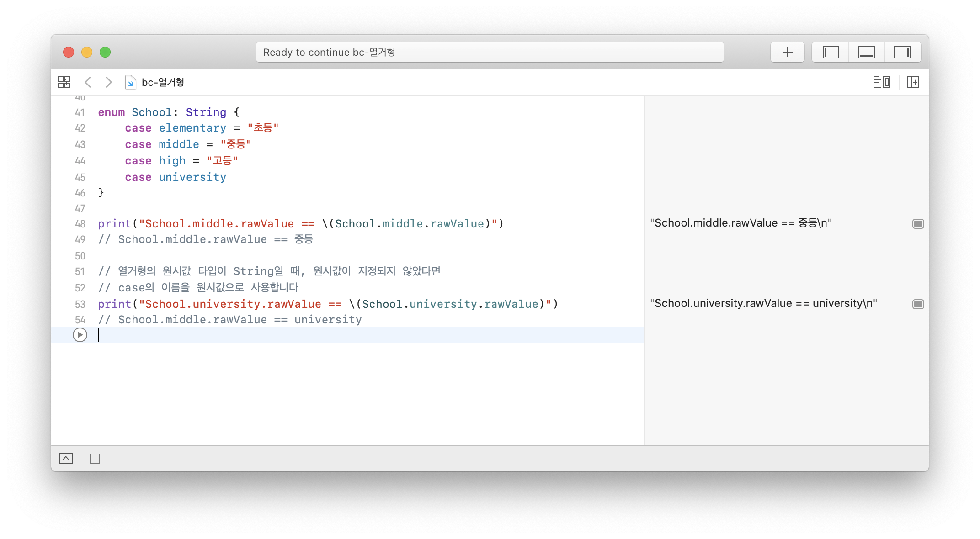This screenshot has height=539, width=980.
Task: Open the related items grid menu
Action: point(64,82)
